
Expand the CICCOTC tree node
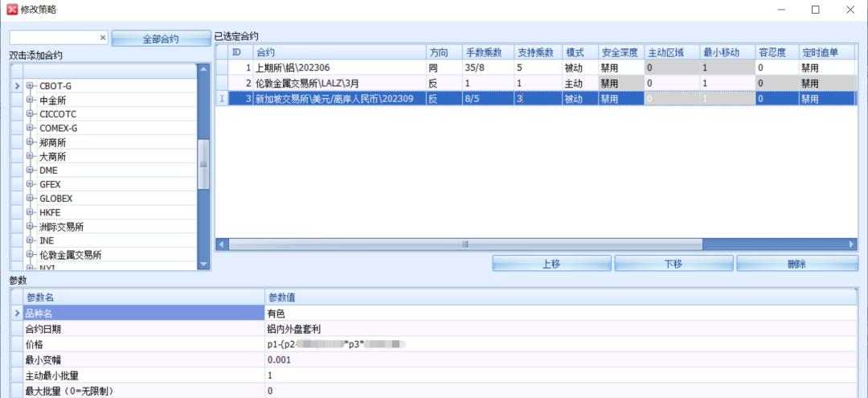tap(30, 114)
